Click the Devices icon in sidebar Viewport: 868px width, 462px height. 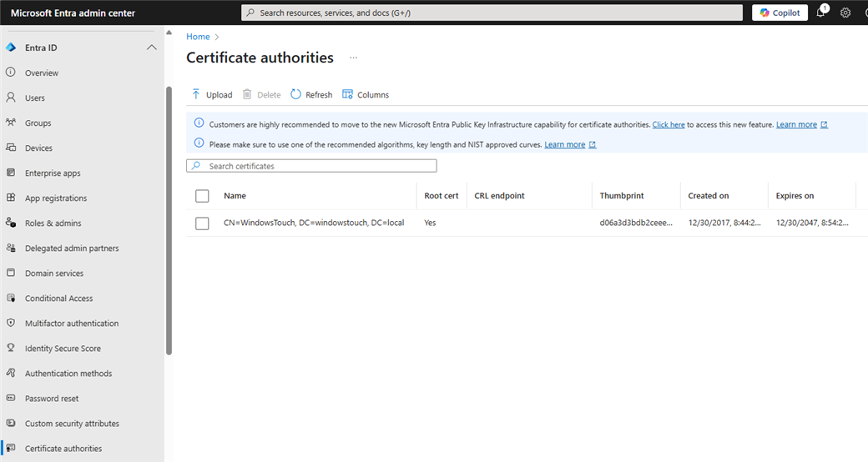pyautogui.click(x=11, y=148)
